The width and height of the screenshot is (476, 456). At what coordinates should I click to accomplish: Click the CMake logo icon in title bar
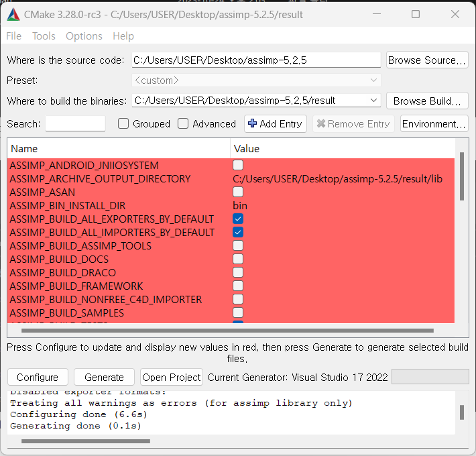(x=13, y=15)
